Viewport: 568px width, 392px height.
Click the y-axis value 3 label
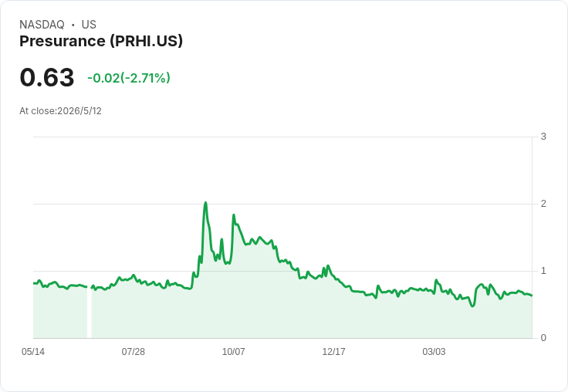coord(543,137)
